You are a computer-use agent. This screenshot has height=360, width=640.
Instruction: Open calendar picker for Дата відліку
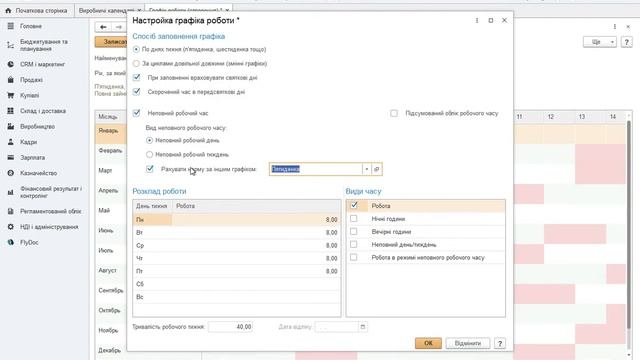[x=362, y=327]
